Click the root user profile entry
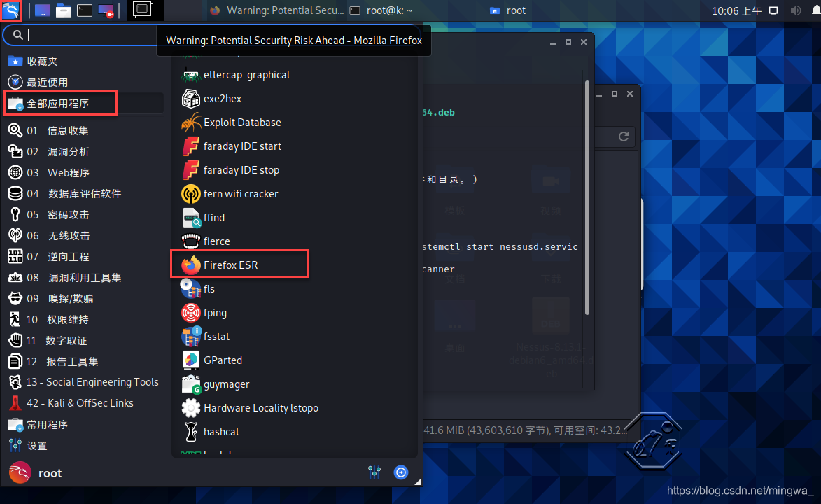 [36, 473]
